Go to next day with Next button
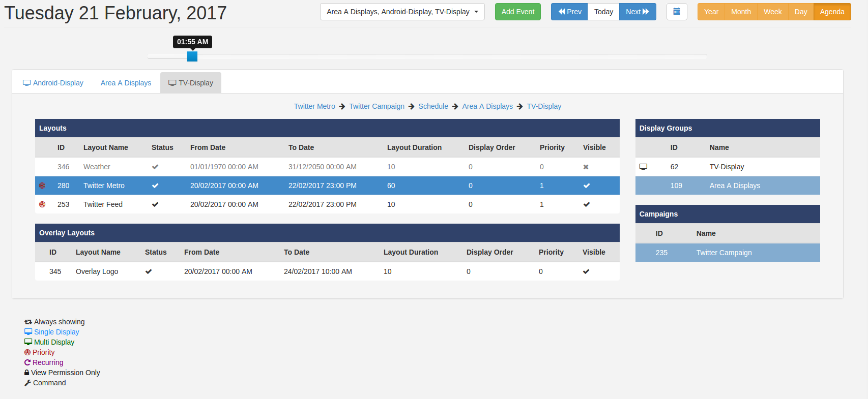 [637, 12]
